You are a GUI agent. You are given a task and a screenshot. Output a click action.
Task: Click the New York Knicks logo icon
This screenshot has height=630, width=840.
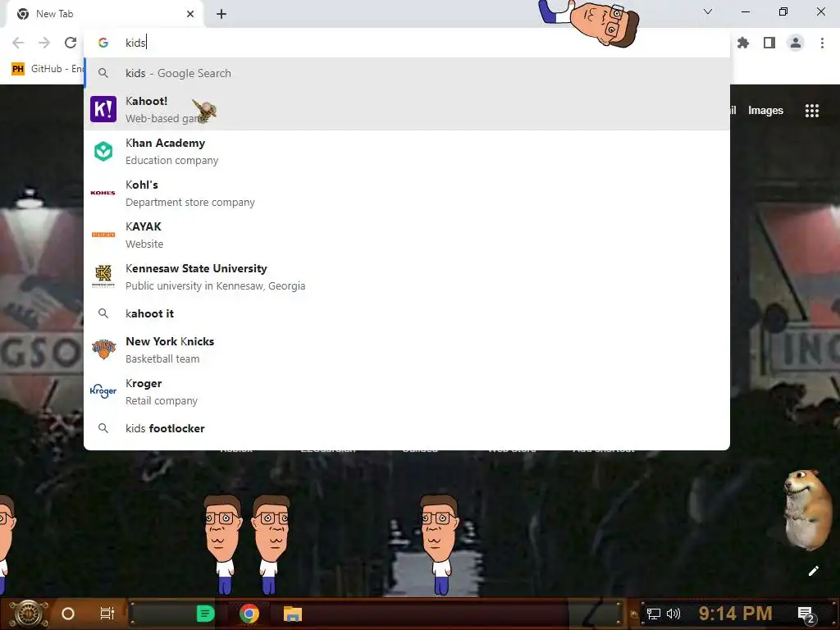click(x=103, y=349)
